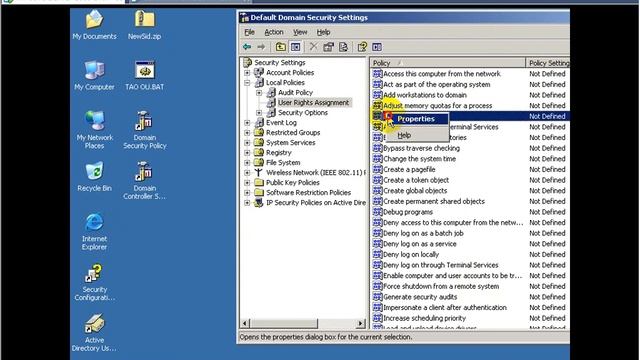Select IP Security Policies on Active Directory item
Image resolution: width=640 pixels, height=360 pixels.
(x=316, y=203)
